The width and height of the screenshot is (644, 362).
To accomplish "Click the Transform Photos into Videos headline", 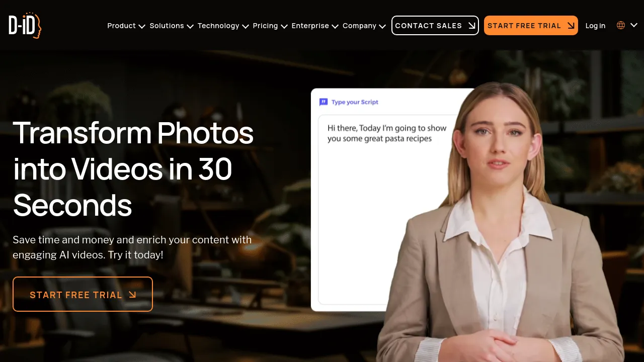I will pos(133,169).
